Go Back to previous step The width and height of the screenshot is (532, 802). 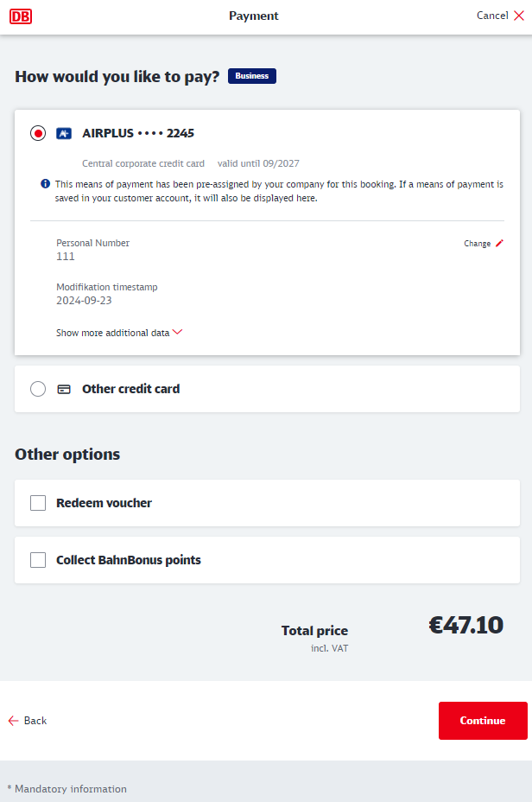[x=28, y=721]
